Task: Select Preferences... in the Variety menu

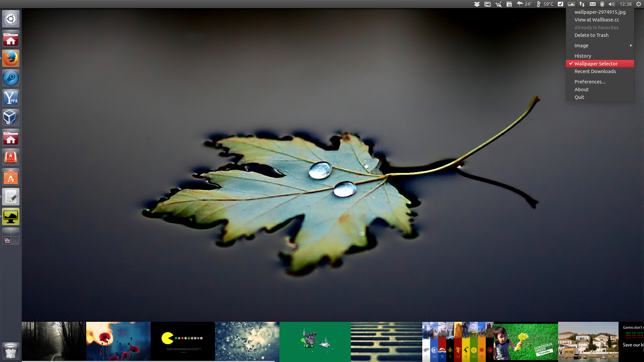Action: (590, 81)
